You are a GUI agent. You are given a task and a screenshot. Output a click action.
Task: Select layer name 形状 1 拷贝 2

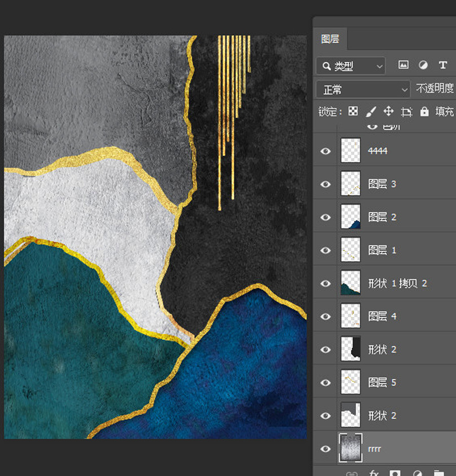[x=398, y=283]
